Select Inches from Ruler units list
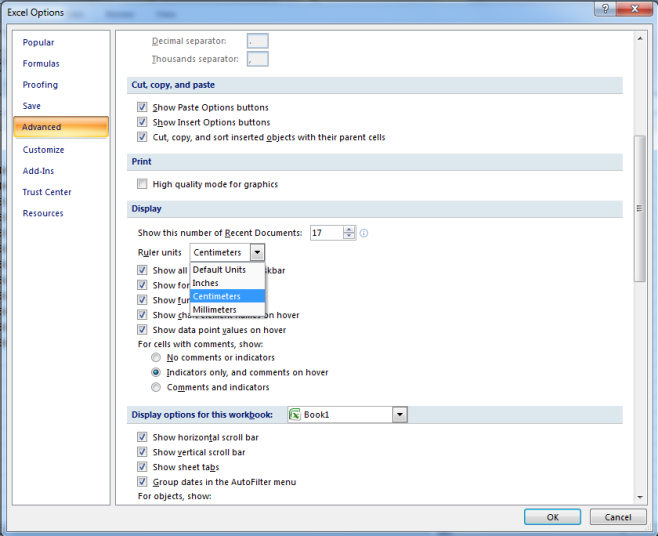The width and height of the screenshot is (658, 536). tap(206, 283)
